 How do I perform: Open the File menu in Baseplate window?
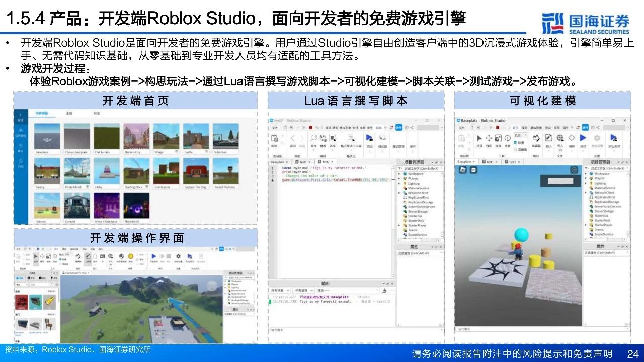pyautogui.click(x=461, y=128)
